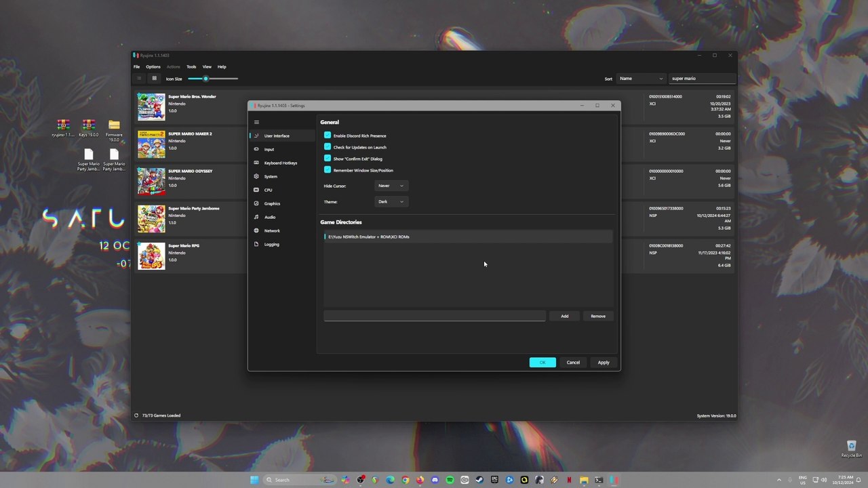Viewport: 868px width, 488px height.
Task: Expand the Hide Cursor dropdown
Action: pyautogui.click(x=391, y=186)
